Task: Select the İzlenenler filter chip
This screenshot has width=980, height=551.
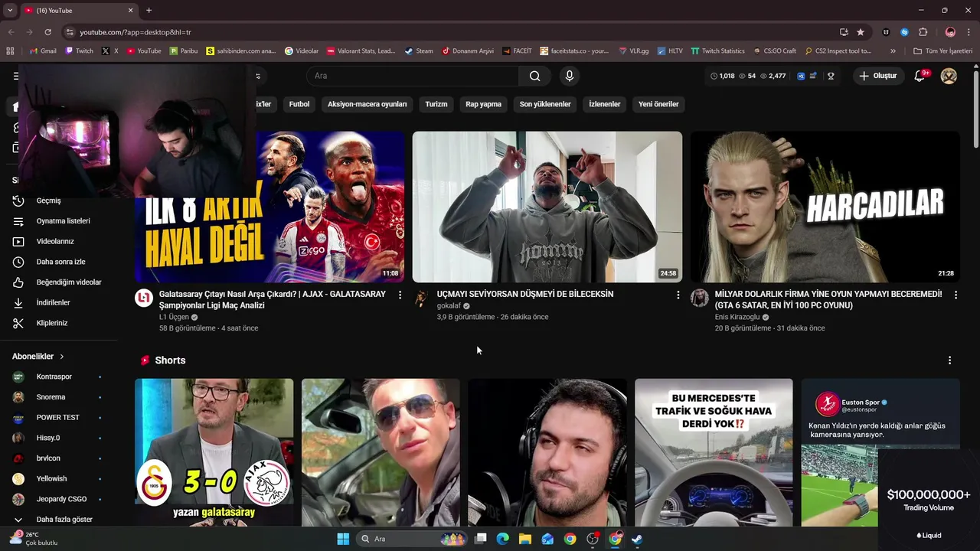Action: coord(605,104)
